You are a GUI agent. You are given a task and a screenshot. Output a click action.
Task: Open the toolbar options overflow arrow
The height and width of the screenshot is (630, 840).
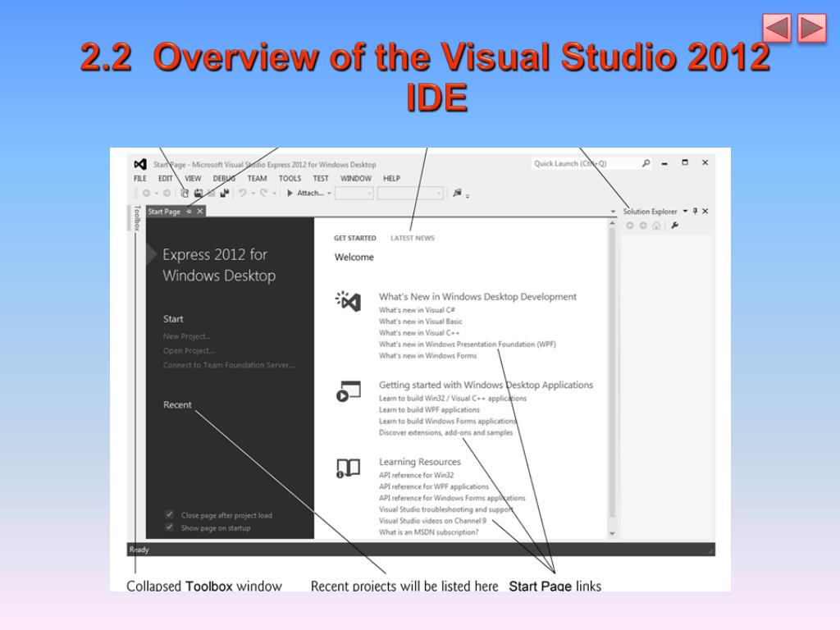(x=468, y=196)
